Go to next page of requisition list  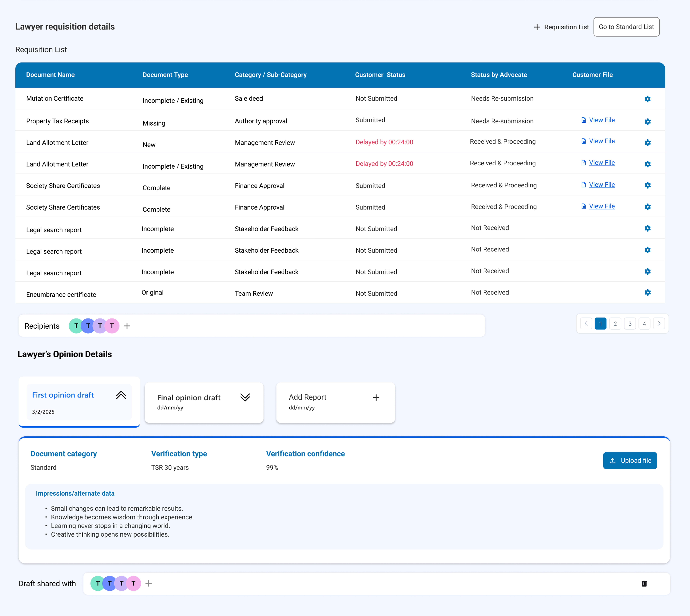pos(659,324)
